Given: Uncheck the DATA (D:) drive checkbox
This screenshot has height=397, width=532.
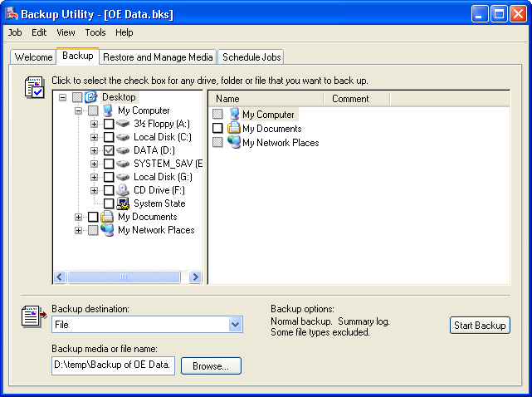Looking at the screenshot, I should click(109, 150).
